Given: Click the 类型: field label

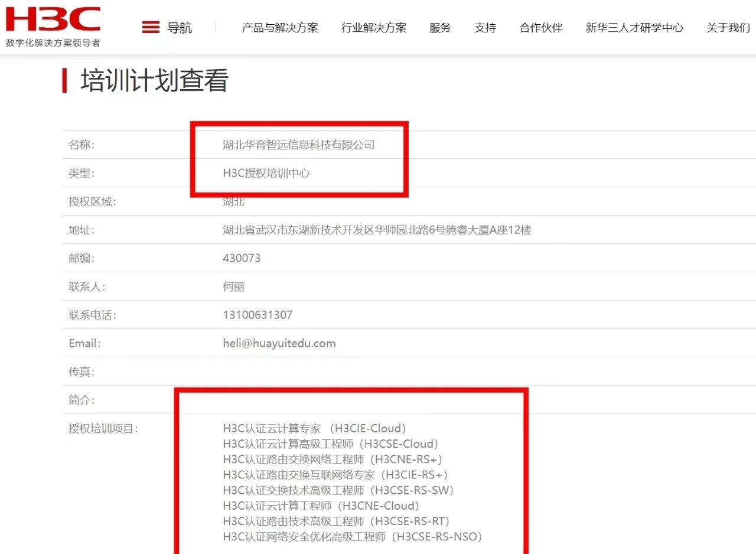Looking at the screenshot, I should tap(82, 173).
